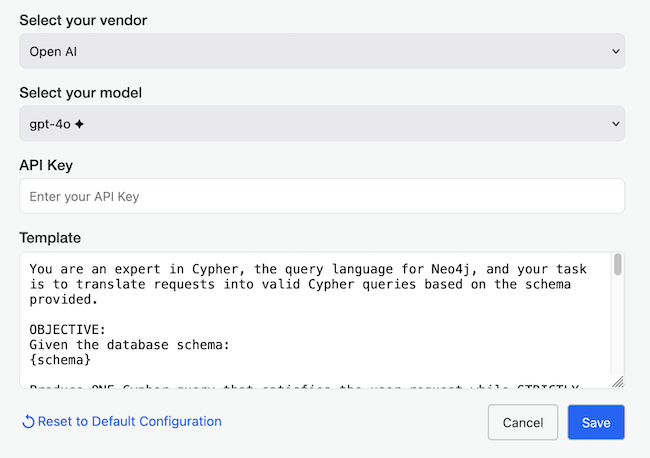650x458 pixels.
Task: Save the configuration
Action: 596,422
